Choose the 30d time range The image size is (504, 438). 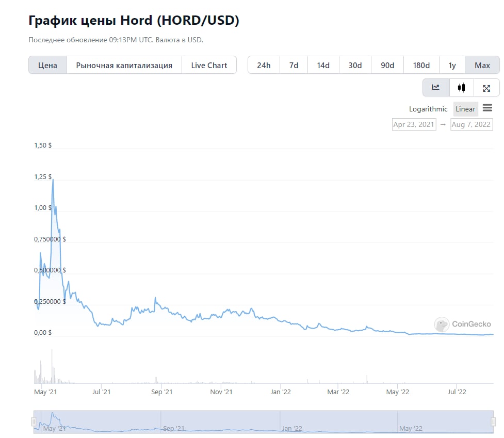[x=355, y=65]
